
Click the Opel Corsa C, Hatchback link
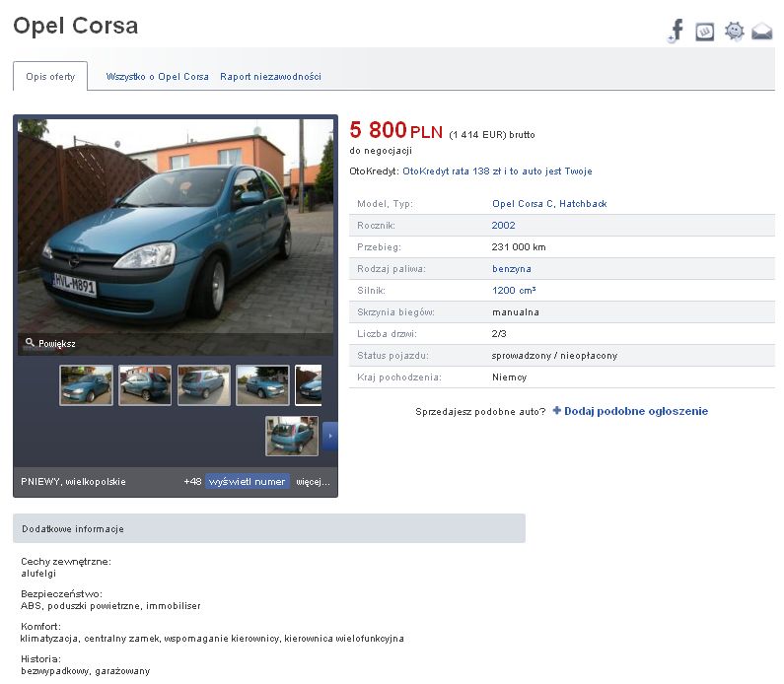coord(549,203)
